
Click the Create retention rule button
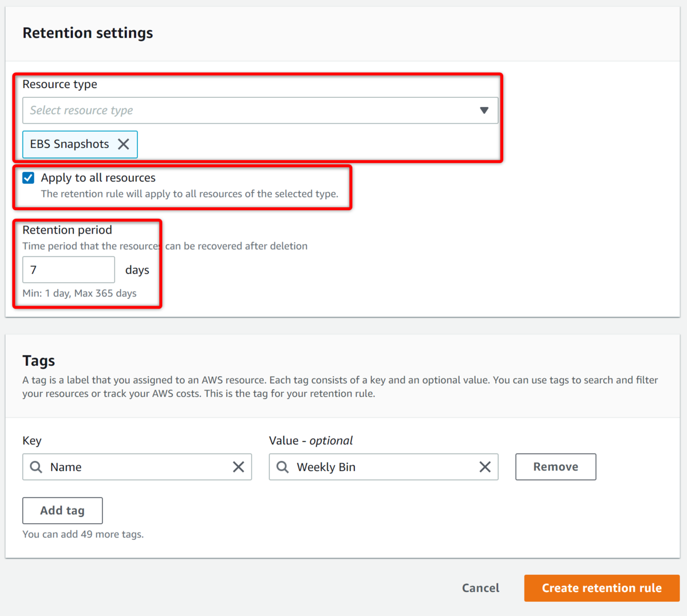[x=602, y=588]
